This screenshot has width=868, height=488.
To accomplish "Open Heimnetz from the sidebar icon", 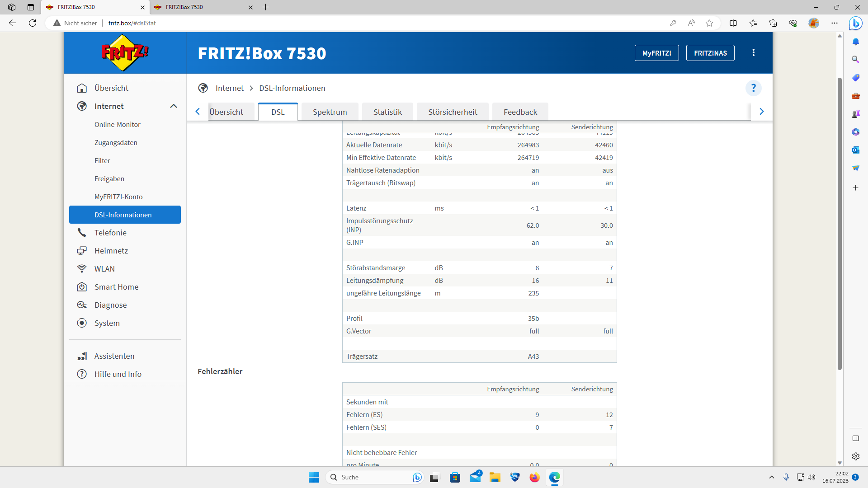I will point(82,250).
